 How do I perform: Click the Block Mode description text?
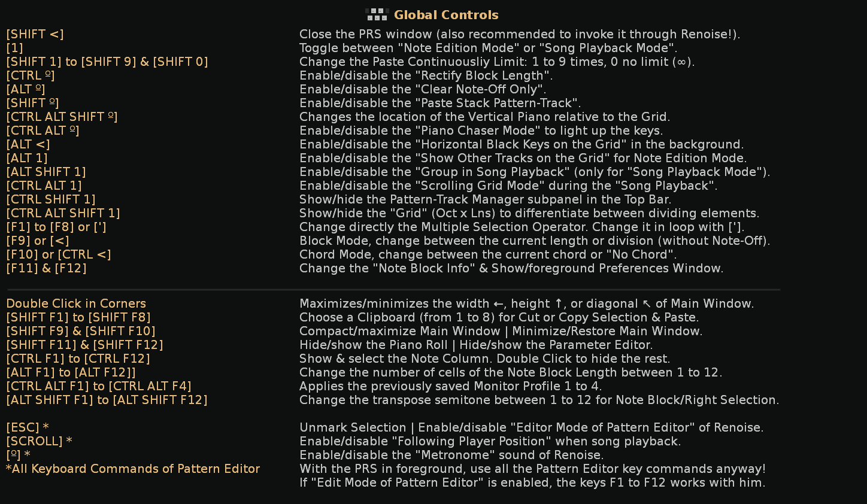point(535,241)
